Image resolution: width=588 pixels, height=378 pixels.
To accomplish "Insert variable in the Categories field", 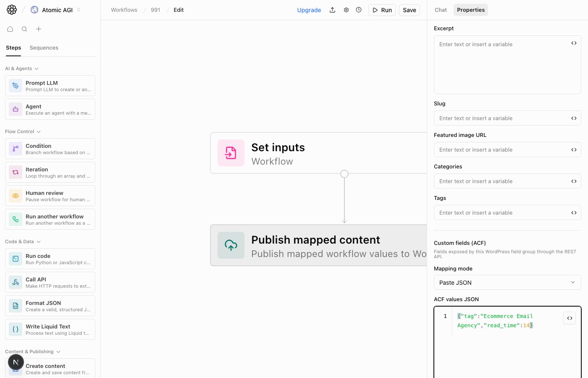I will click(x=574, y=181).
